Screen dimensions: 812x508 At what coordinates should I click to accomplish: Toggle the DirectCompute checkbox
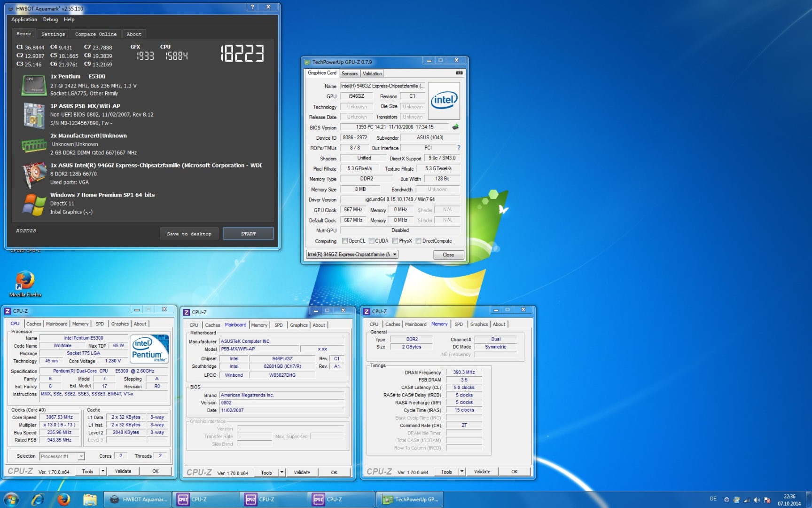pyautogui.click(x=418, y=241)
